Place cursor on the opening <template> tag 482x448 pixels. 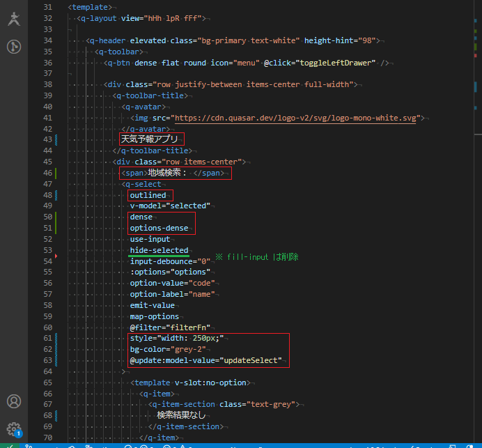90,7
